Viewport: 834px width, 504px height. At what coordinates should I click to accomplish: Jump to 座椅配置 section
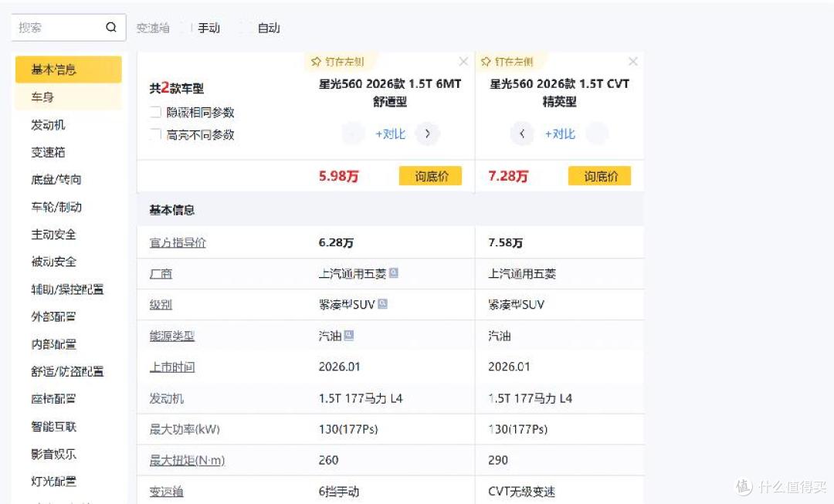[54, 399]
